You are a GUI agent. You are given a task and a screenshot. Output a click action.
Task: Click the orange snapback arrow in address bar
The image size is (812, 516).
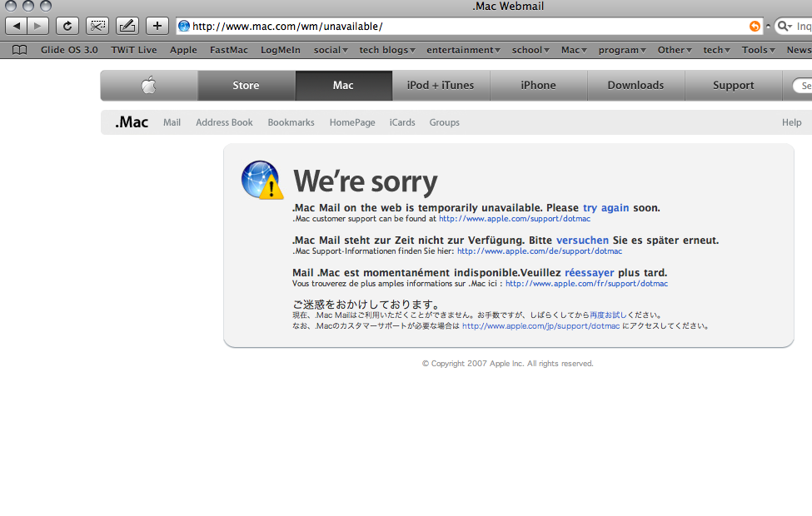[x=755, y=27]
